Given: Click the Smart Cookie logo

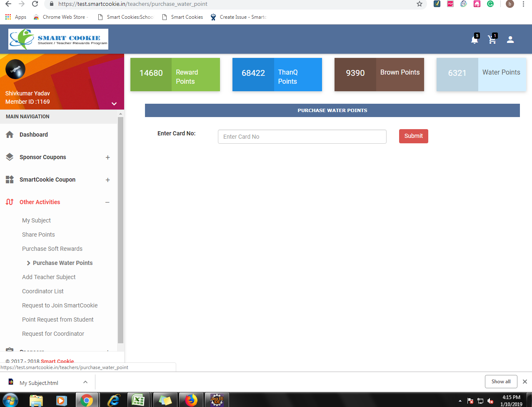Looking at the screenshot, I should (58, 39).
